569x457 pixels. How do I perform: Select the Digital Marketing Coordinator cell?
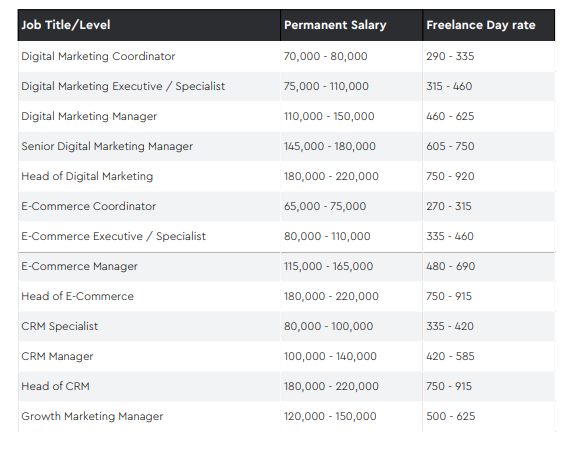tap(98, 56)
